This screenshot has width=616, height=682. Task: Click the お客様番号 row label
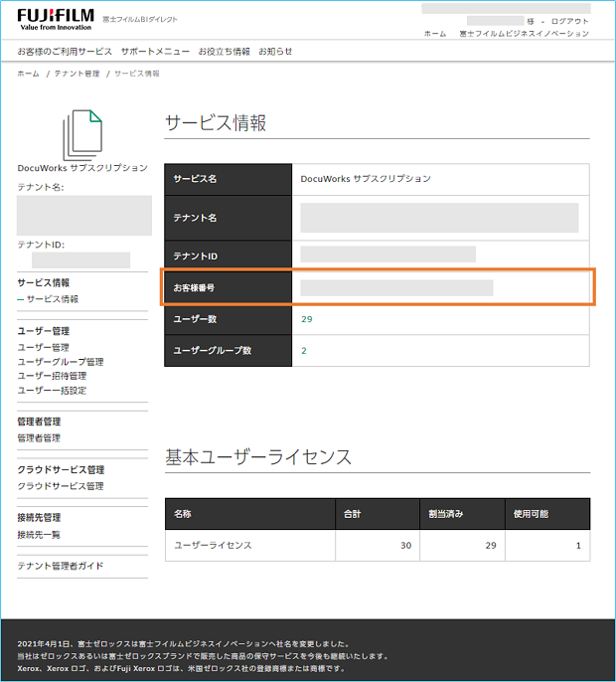[x=228, y=287]
